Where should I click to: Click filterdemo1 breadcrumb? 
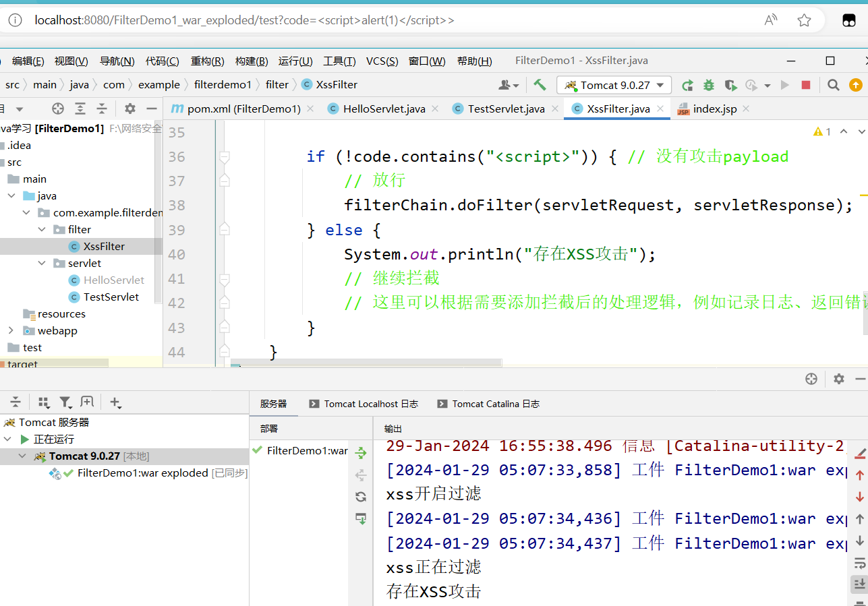(223, 85)
